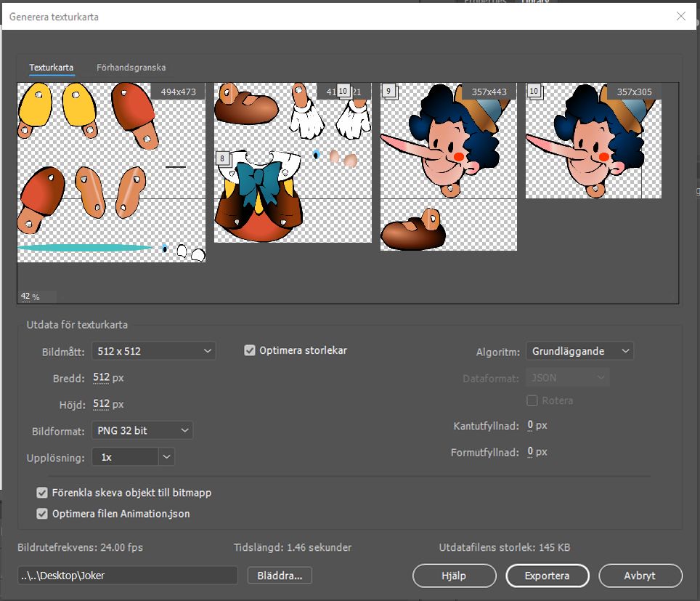This screenshot has height=601, width=700.
Task: Open the Algoritm Grundläggande dropdown
Action: (x=579, y=351)
